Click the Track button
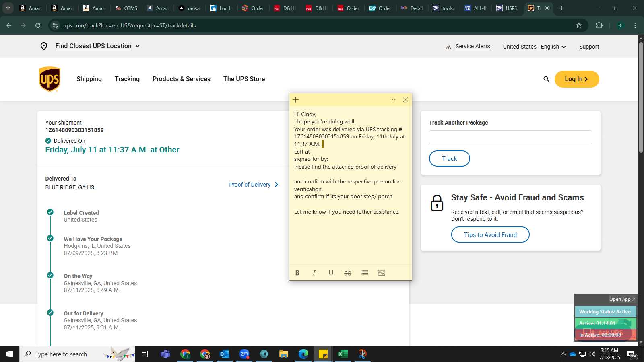This screenshot has width=644, height=362. point(449,158)
